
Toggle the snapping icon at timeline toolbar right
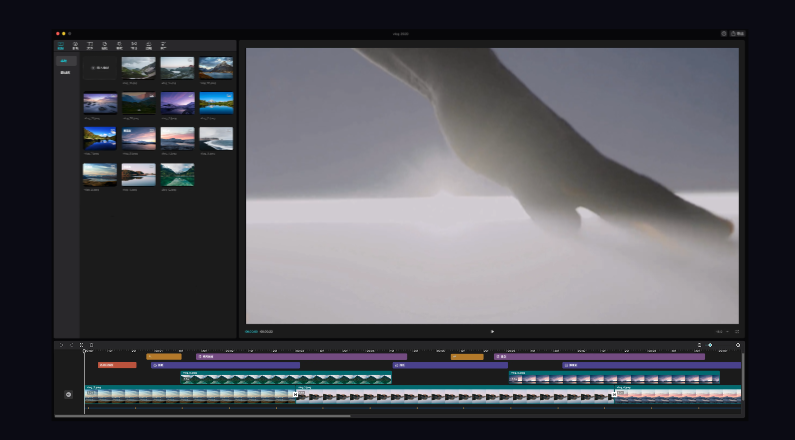[700, 345]
